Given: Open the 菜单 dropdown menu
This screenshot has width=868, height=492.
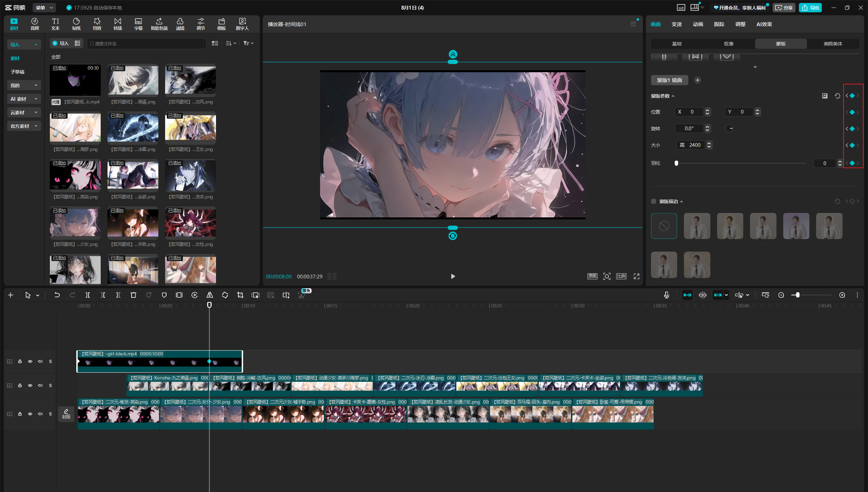Looking at the screenshot, I should click(44, 7).
